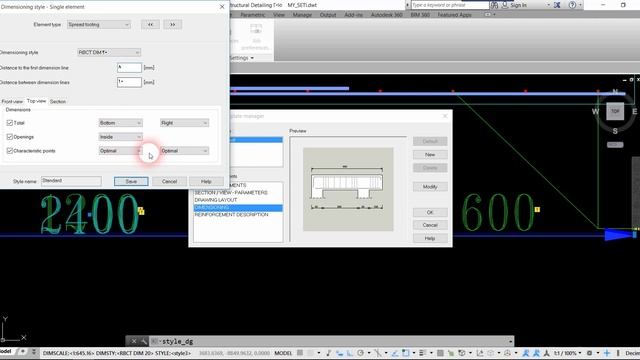
Task: Toggle the lineweight display status icon
Action: click(x=422, y=353)
